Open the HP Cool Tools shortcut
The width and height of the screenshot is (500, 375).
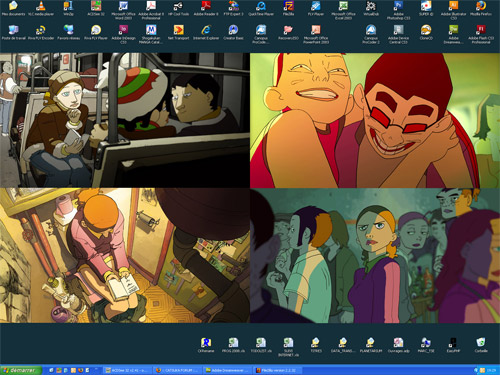coord(178,8)
